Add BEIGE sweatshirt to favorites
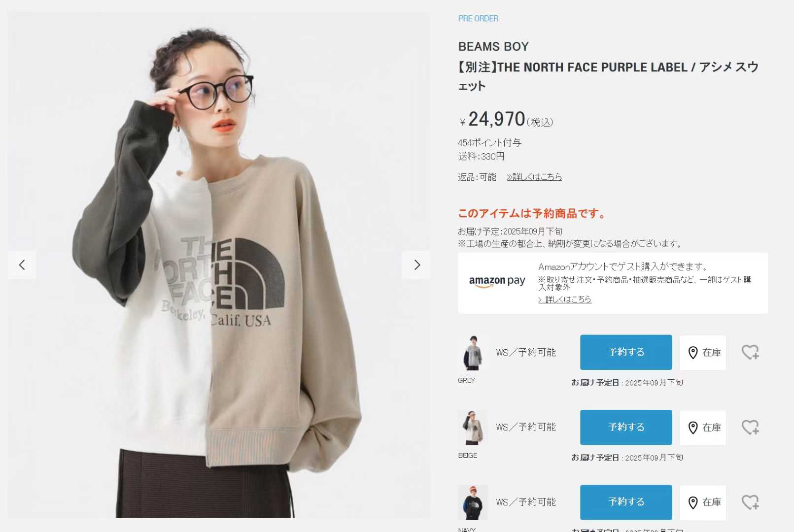The width and height of the screenshot is (794, 532). (x=750, y=427)
